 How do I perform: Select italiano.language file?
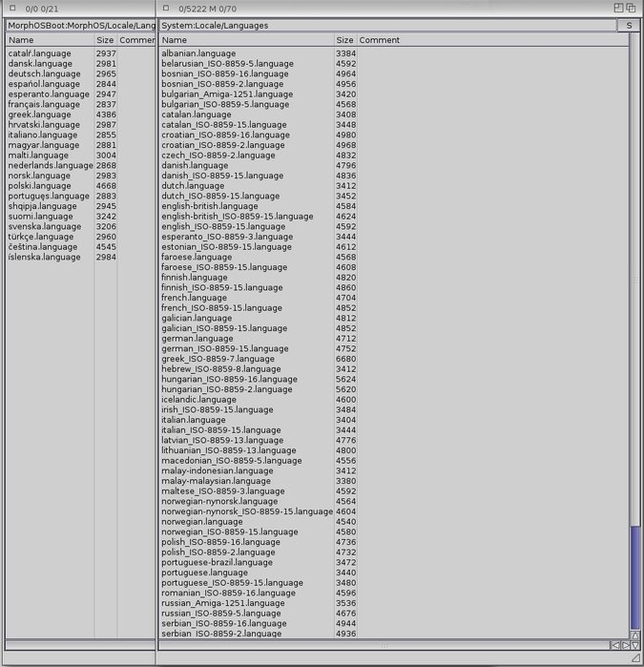(43, 135)
